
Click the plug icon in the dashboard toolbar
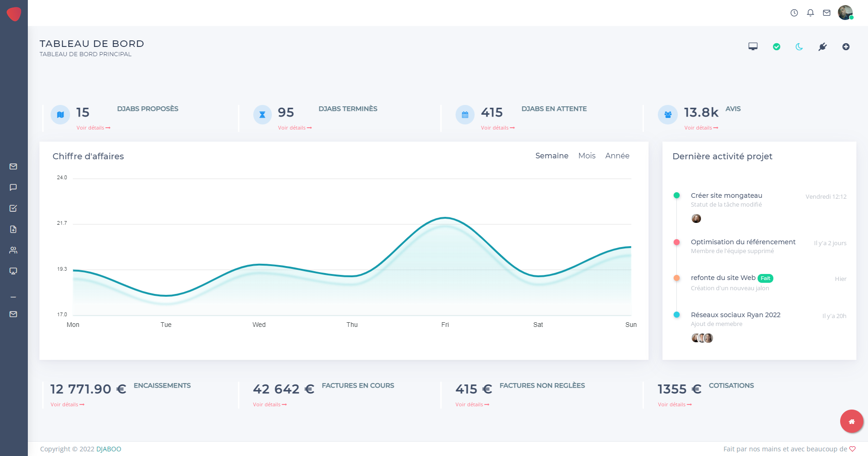(x=823, y=47)
